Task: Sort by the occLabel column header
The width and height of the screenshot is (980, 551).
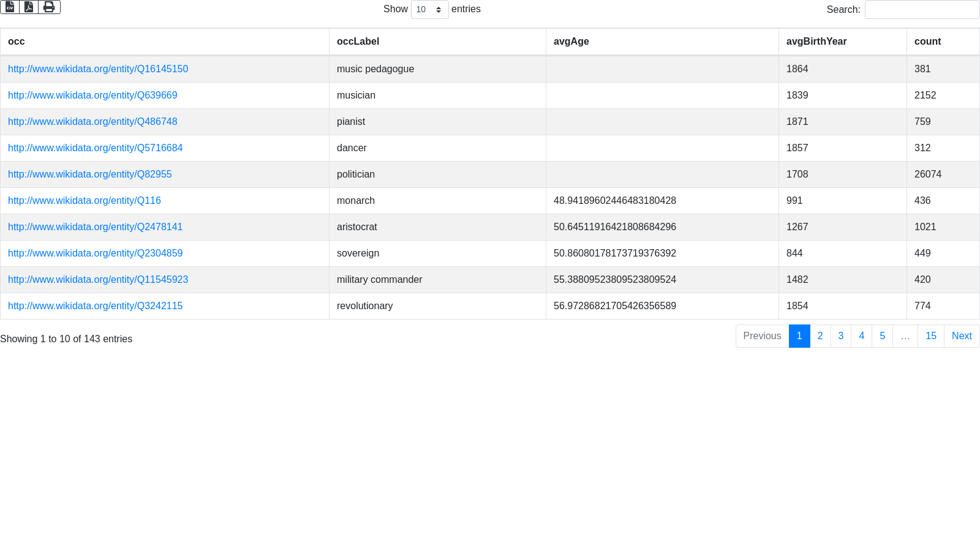Action: tap(358, 42)
